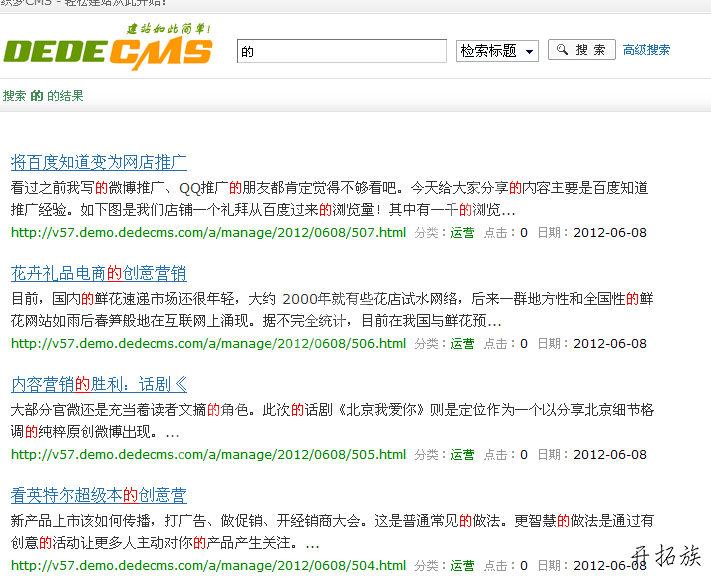Click the snippet starting 新产品上市该如何传播
Screen dimensions: 711x577
(332, 532)
